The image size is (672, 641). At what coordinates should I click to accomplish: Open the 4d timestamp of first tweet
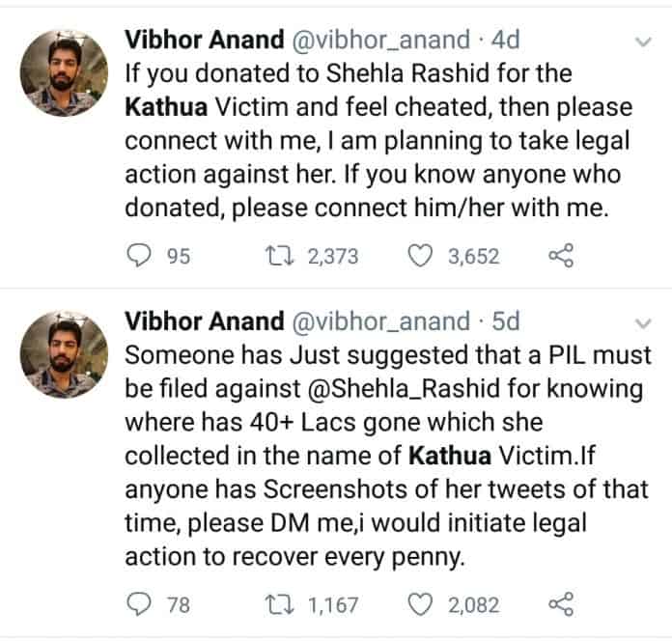(x=504, y=40)
